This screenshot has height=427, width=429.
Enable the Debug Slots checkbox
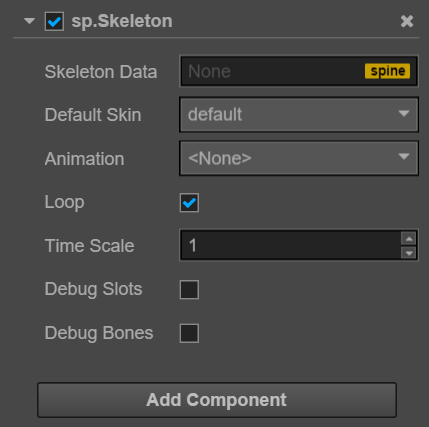tap(189, 289)
